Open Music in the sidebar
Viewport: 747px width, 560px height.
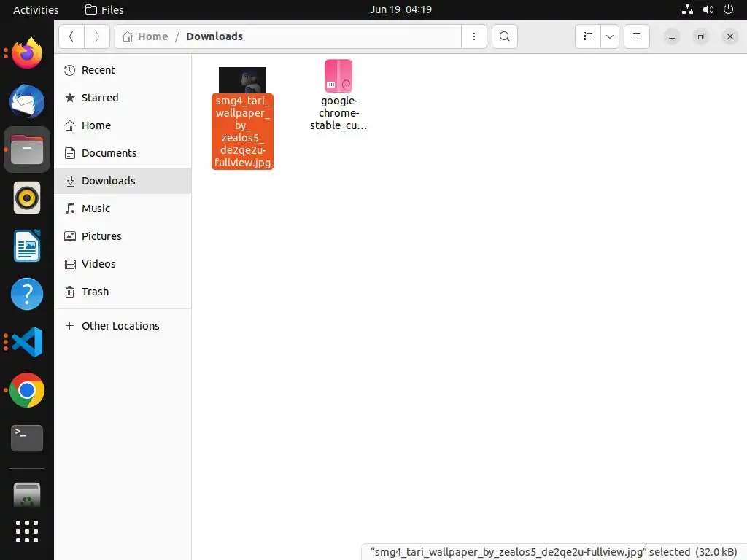[123, 208]
